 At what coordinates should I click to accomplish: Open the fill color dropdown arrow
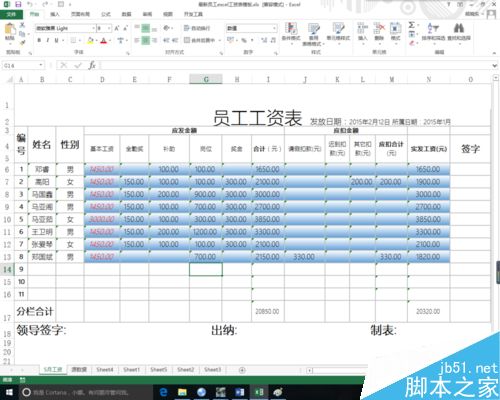click(96, 40)
